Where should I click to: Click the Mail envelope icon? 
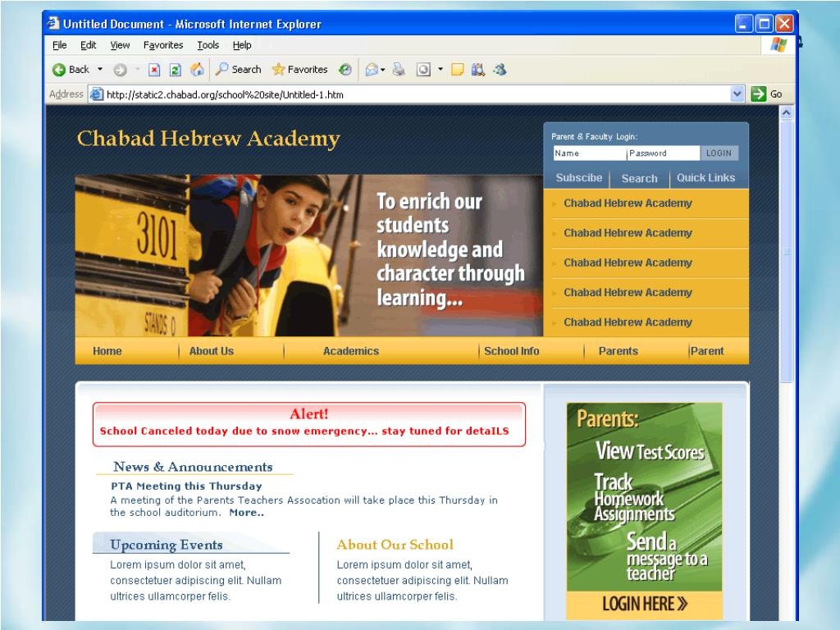tap(372, 70)
